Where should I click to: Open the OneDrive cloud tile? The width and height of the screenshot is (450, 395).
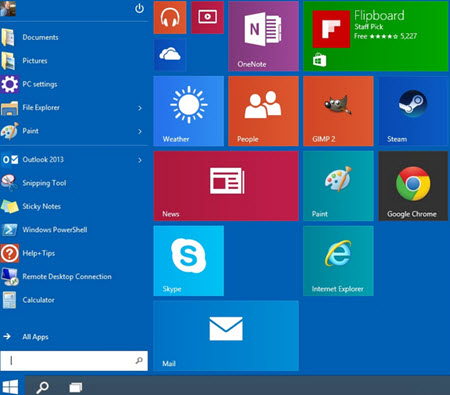coord(170,55)
